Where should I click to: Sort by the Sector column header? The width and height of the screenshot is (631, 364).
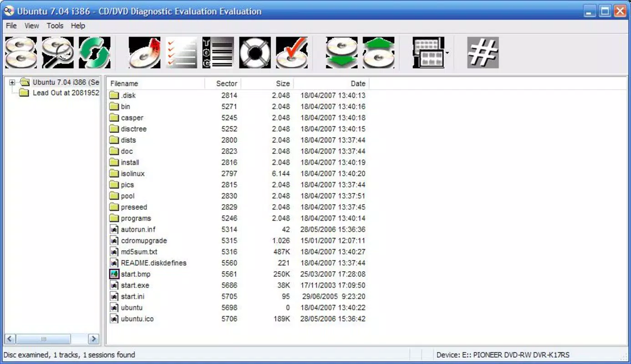(x=223, y=83)
